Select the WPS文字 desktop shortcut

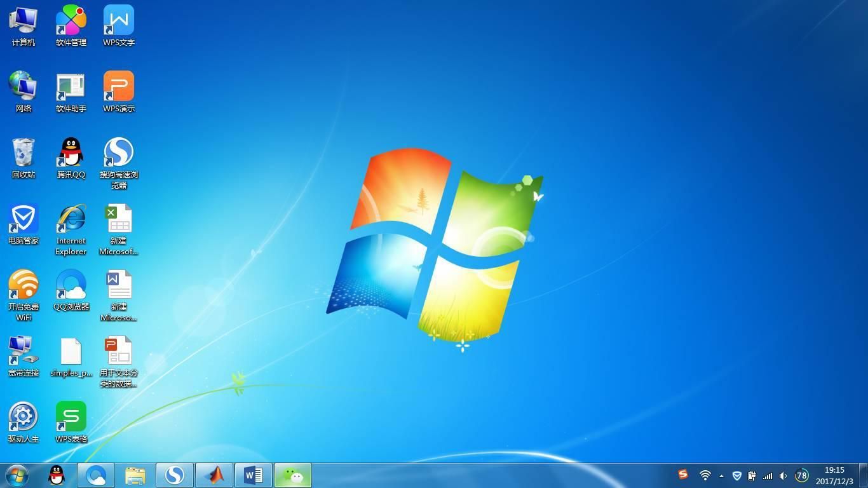click(x=119, y=26)
